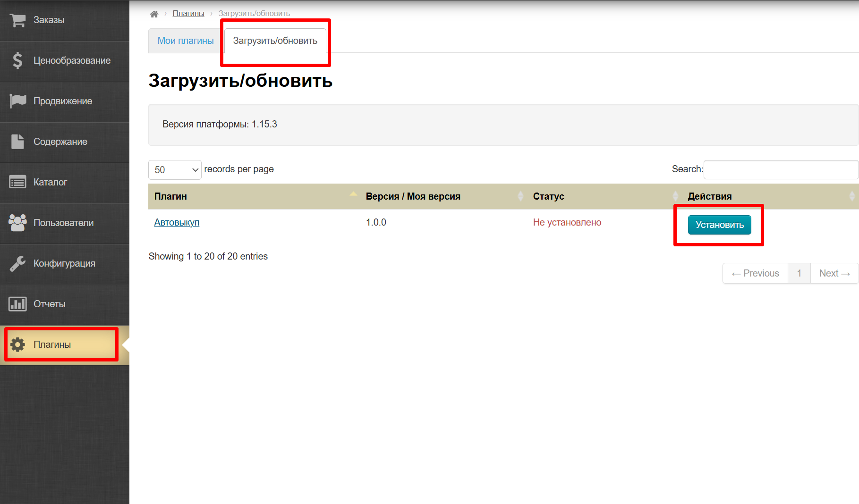Click the gear Plugins icon
The height and width of the screenshot is (504, 859).
[x=18, y=344]
